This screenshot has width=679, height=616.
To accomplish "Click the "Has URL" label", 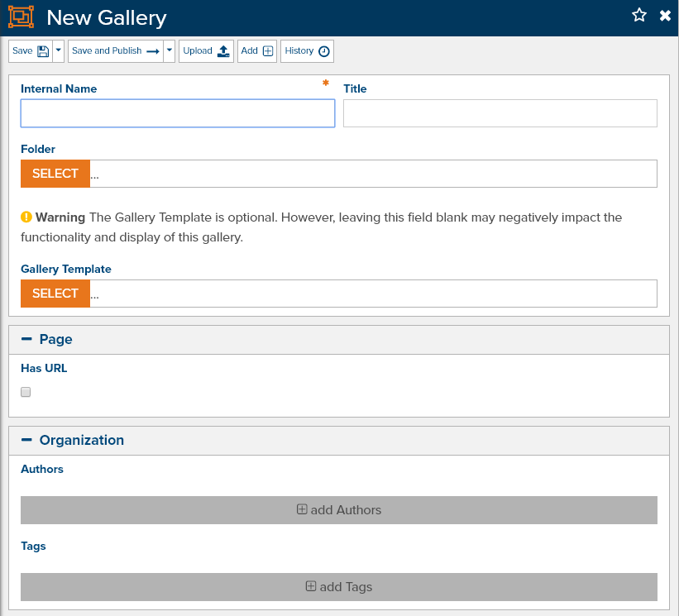I will tap(44, 368).
